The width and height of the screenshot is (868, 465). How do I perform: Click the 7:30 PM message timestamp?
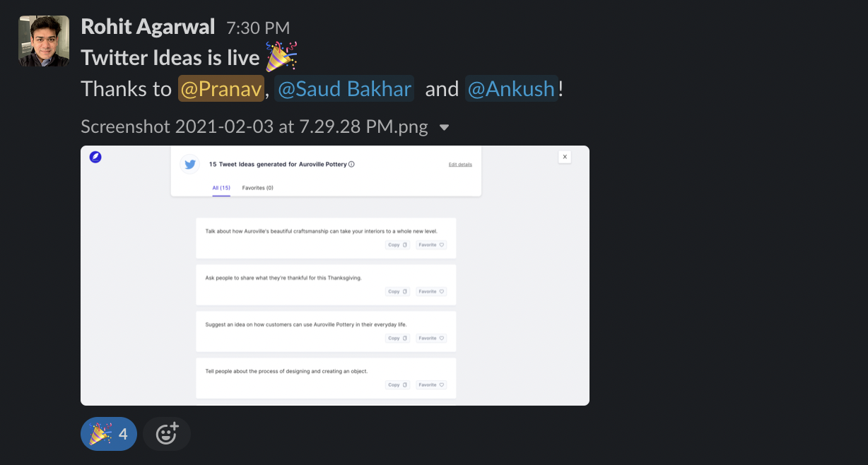(x=258, y=28)
